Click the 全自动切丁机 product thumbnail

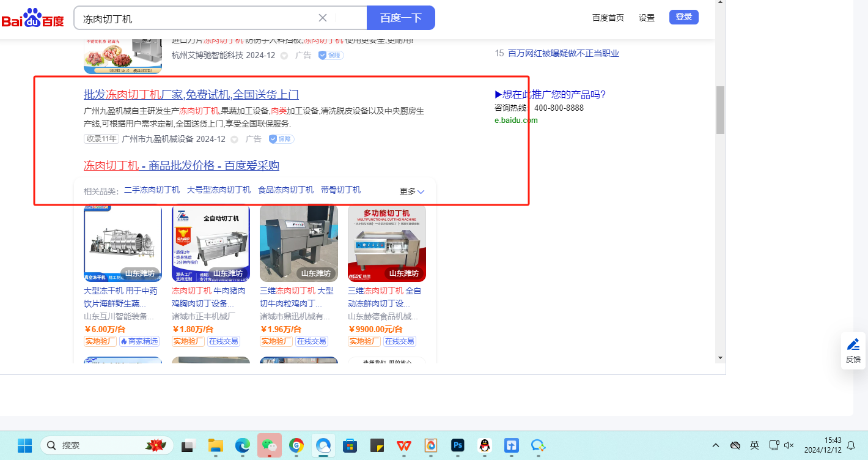coord(211,243)
